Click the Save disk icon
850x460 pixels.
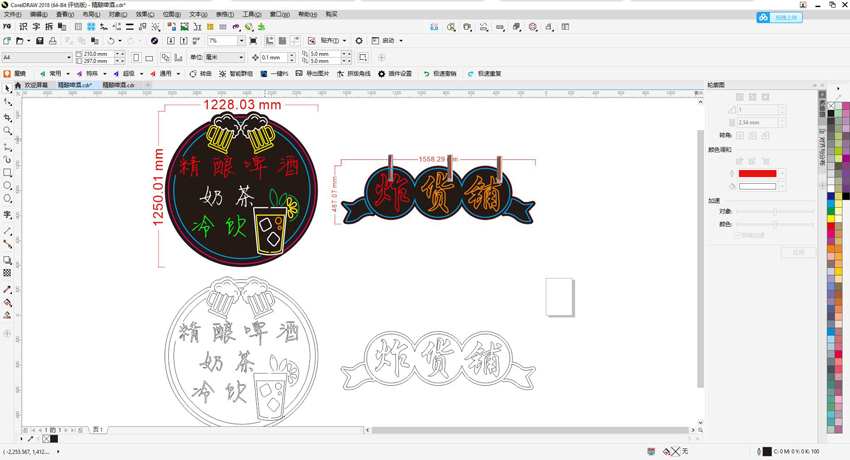pyautogui.click(x=40, y=41)
